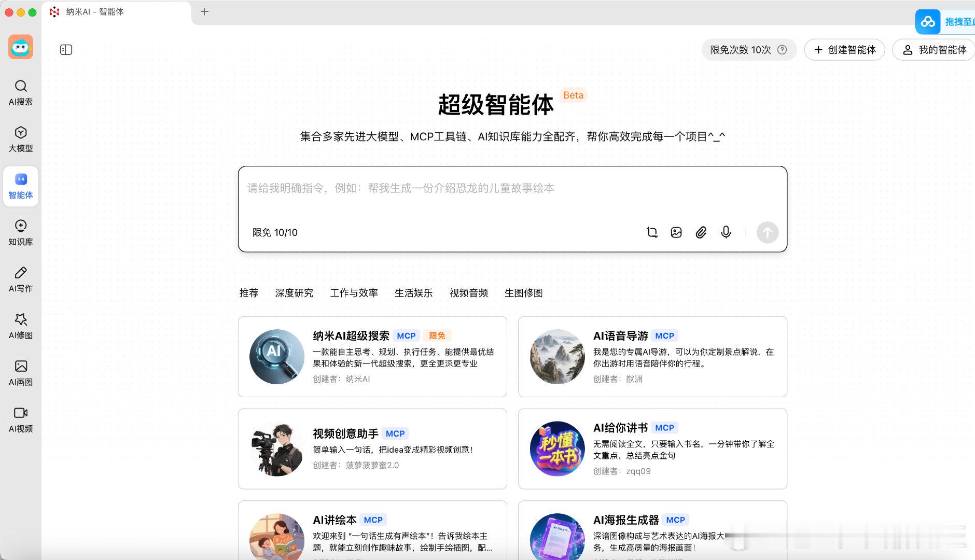Select the 生图修图 category tab
This screenshot has width=975, height=560.
point(524,293)
